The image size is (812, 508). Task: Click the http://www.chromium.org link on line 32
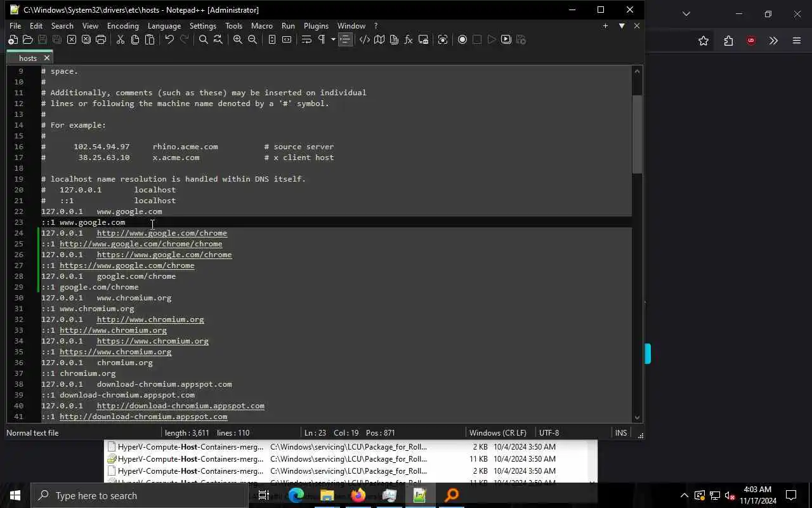150,319
